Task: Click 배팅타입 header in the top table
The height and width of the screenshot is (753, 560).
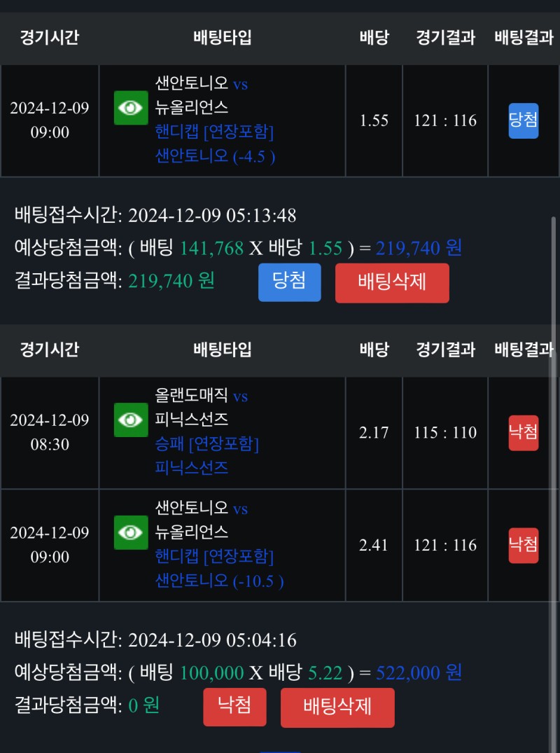Action: coord(223,37)
